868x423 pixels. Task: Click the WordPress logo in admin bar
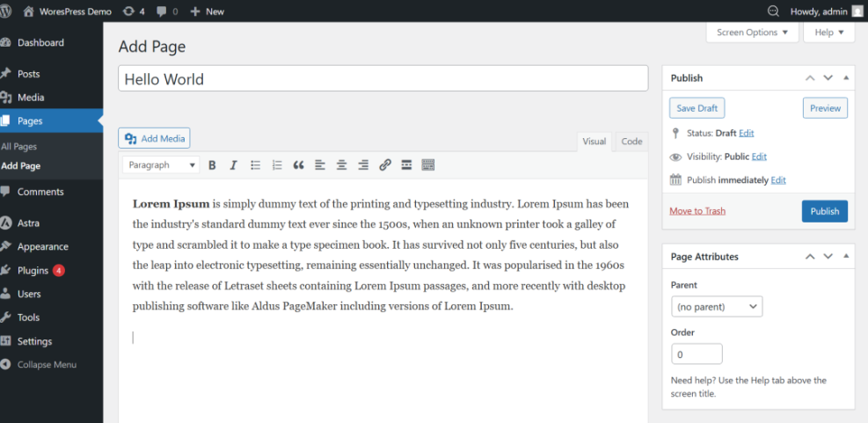tap(5, 11)
